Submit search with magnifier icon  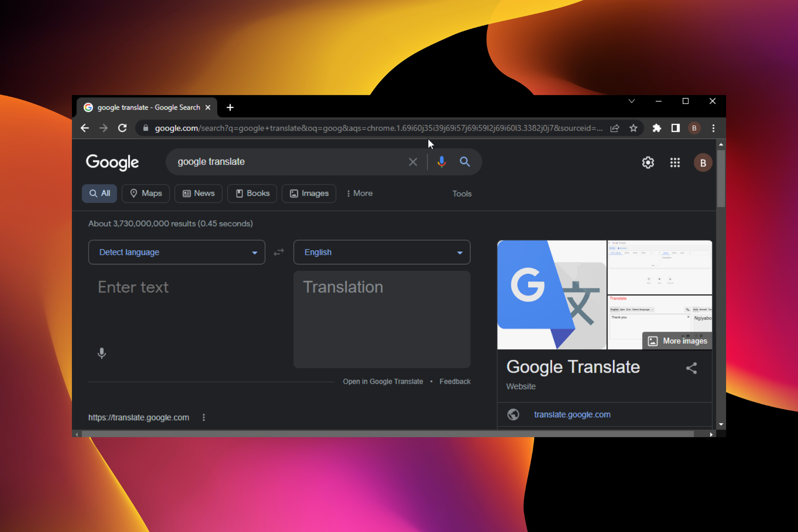click(465, 162)
